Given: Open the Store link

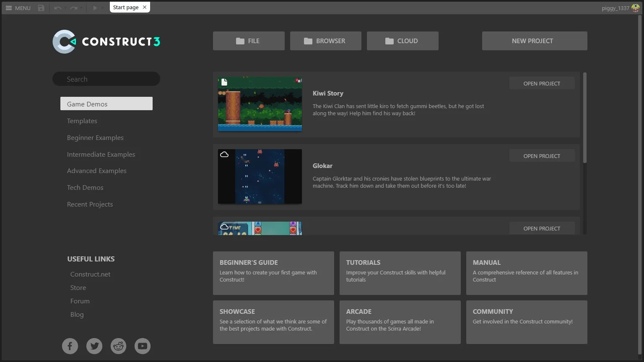Looking at the screenshot, I should click(78, 287).
